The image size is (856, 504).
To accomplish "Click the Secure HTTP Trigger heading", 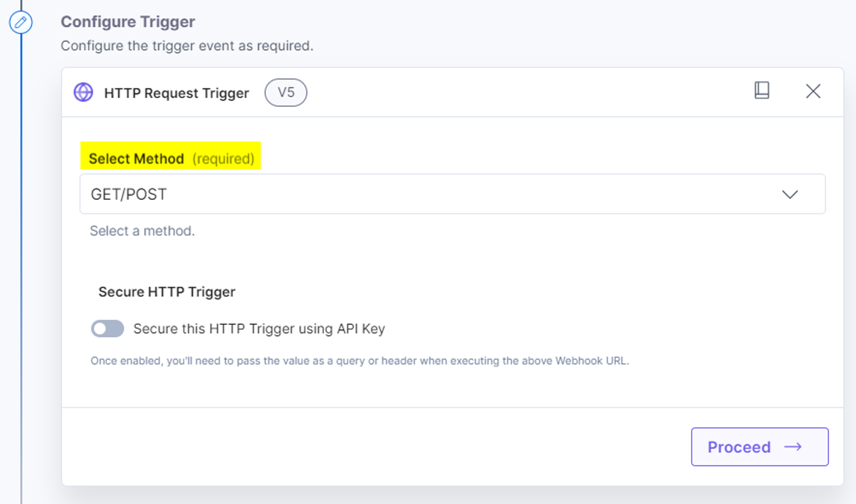I will click(x=167, y=292).
